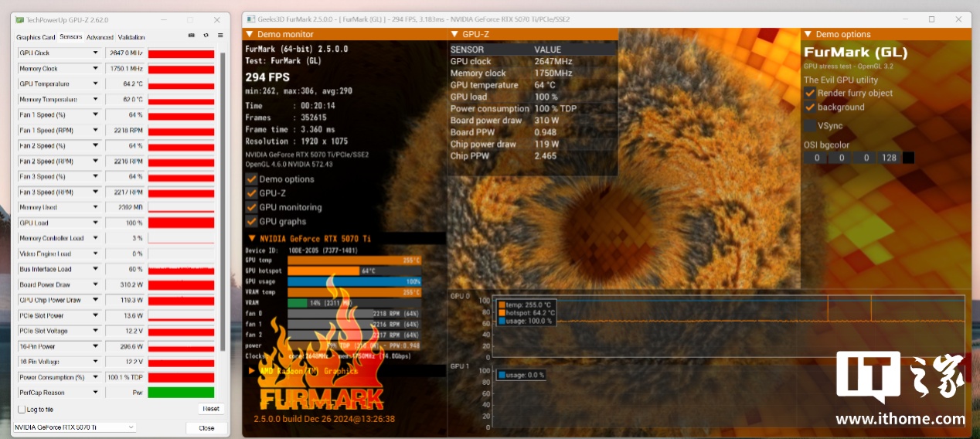Click the FurMark app icon in title bar
This screenshot has height=439, width=980.
(252, 19)
